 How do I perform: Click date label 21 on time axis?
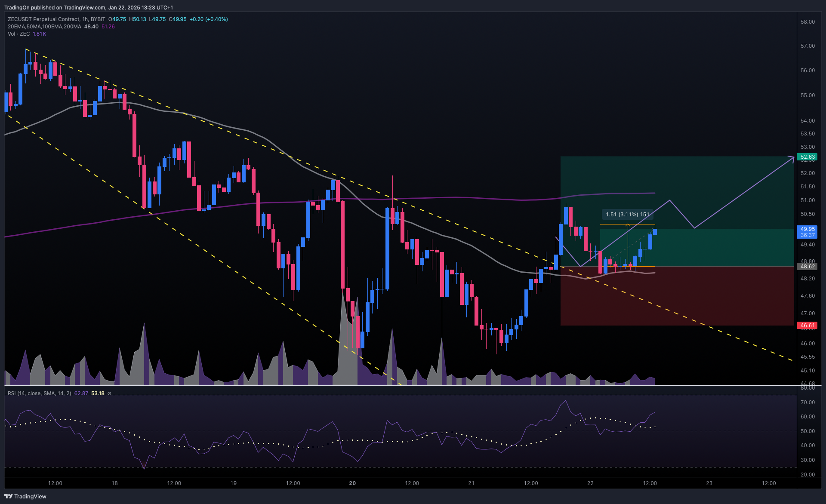472,483
